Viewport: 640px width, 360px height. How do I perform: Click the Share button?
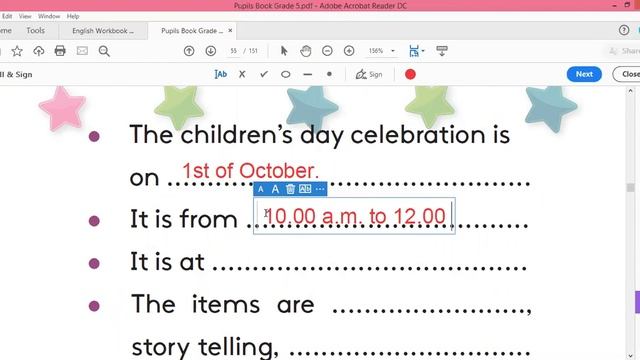[624, 51]
